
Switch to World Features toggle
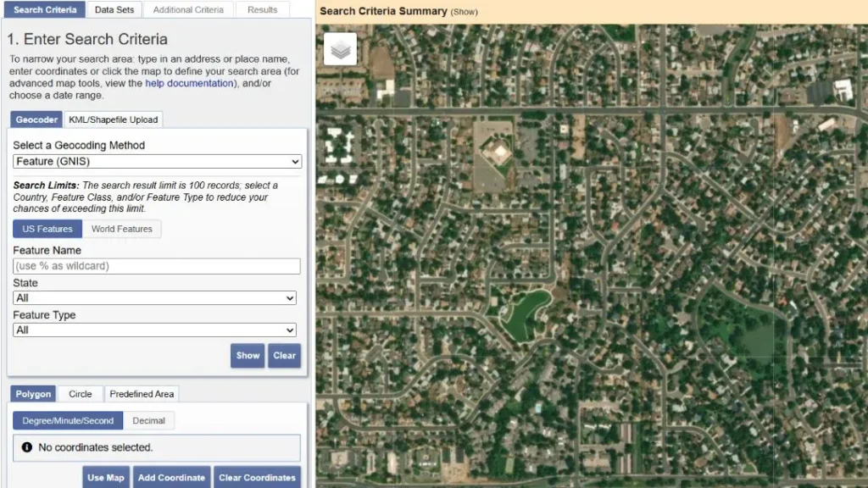tap(122, 229)
